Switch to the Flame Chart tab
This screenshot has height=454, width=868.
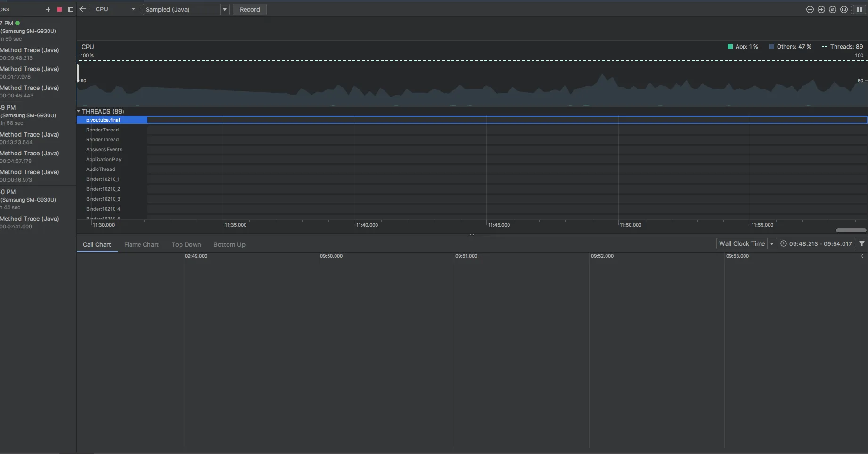(141, 244)
